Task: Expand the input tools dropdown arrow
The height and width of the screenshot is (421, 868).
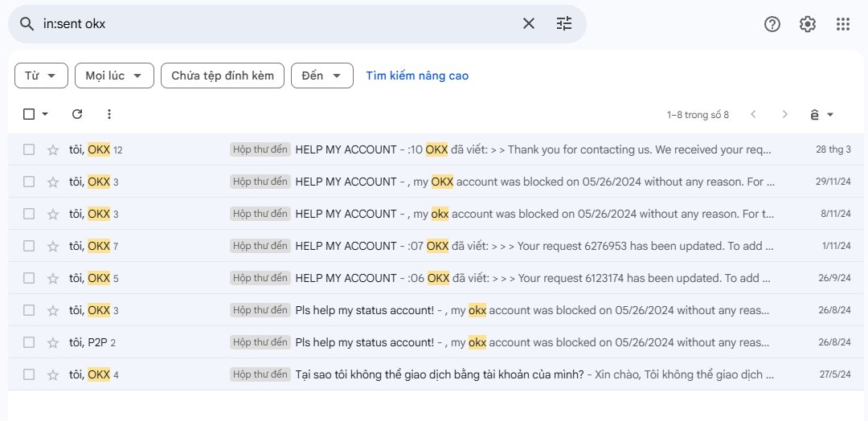Action: pyautogui.click(x=829, y=115)
